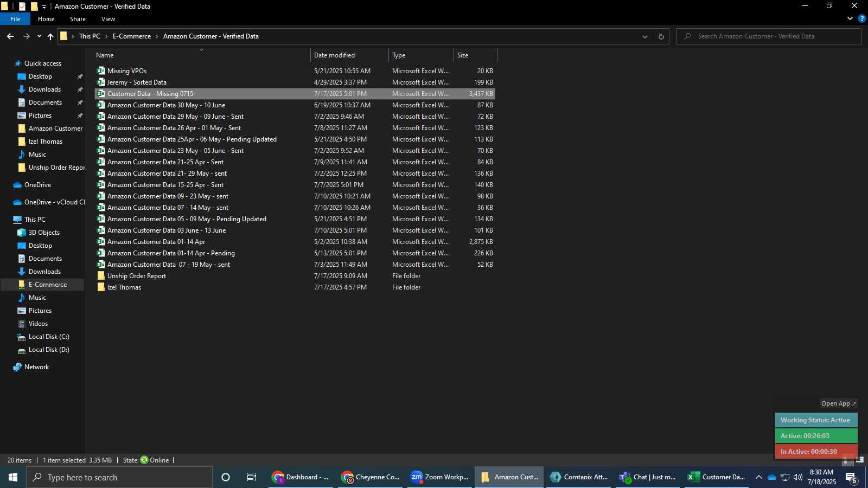Click taskbar search box
Viewport: 868px width, 488px height.
pos(119,477)
